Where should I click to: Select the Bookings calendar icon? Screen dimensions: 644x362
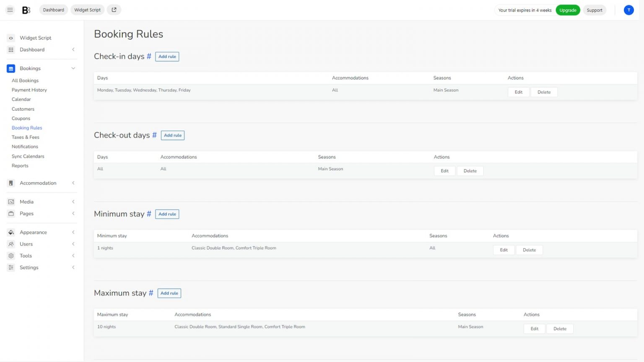pyautogui.click(x=10, y=68)
